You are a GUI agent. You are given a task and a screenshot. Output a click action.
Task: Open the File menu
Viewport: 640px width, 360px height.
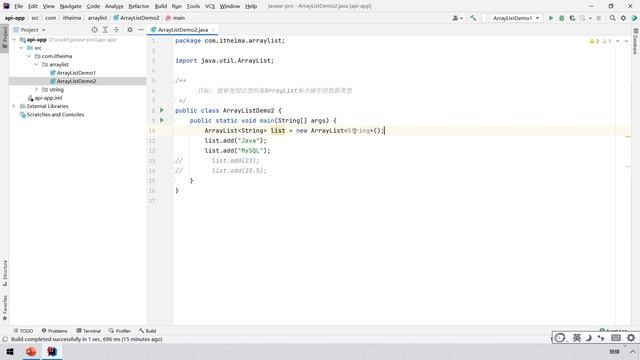[18, 6]
